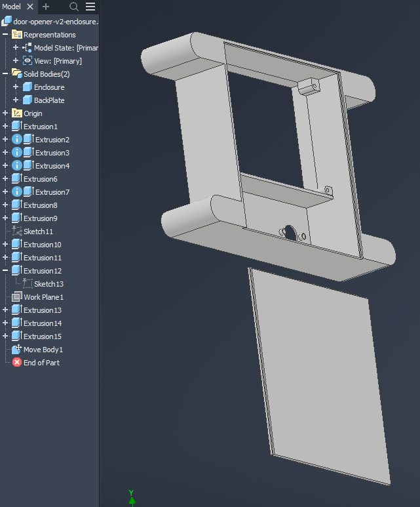
Task: Select the Work Plane1 label
Action: click(44, 297)
